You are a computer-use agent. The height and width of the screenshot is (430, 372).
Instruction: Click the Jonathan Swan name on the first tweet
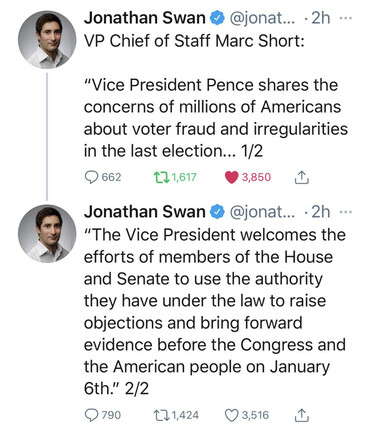(x=144, y=18)
